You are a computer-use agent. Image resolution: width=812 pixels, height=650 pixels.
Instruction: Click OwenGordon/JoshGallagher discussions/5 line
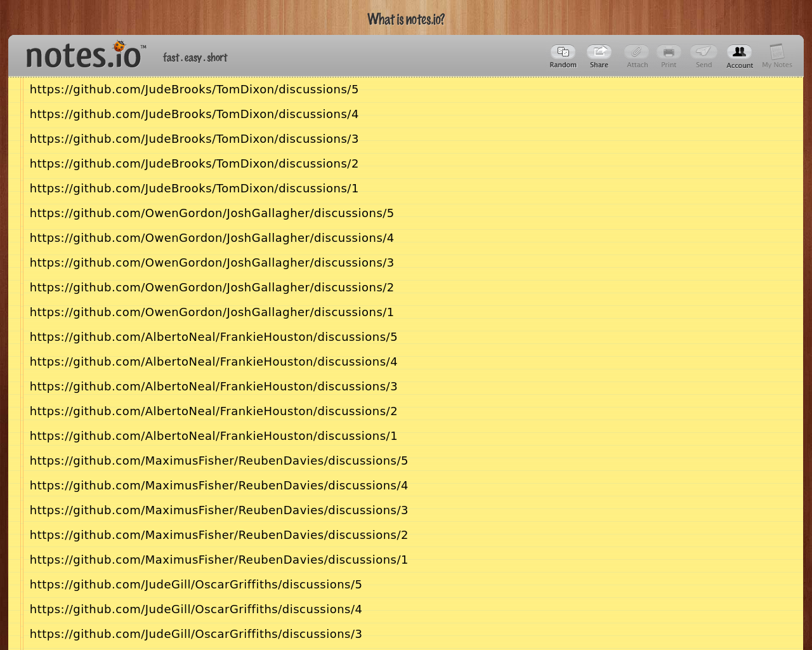tap(212, 213)
